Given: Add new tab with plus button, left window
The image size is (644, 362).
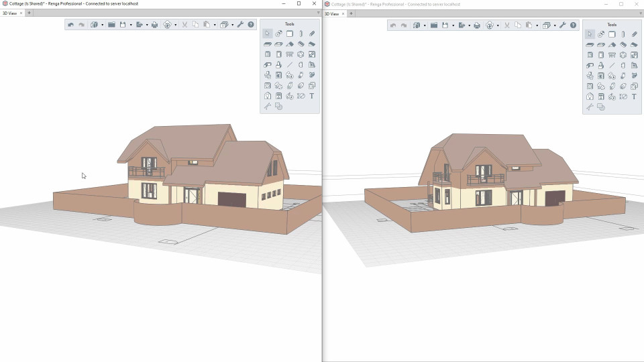Looking at the screenshot, I should tap(29, 13).
